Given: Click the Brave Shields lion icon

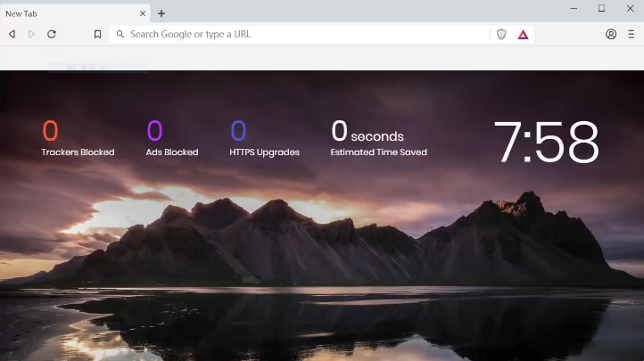Looking at the screenshot, I should pyautogui.click(x=501, y=34).
